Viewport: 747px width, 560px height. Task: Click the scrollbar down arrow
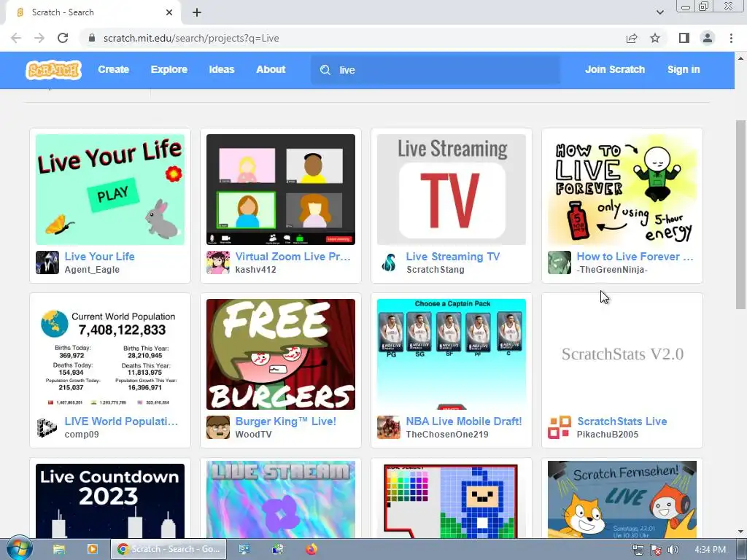[741, 532]
